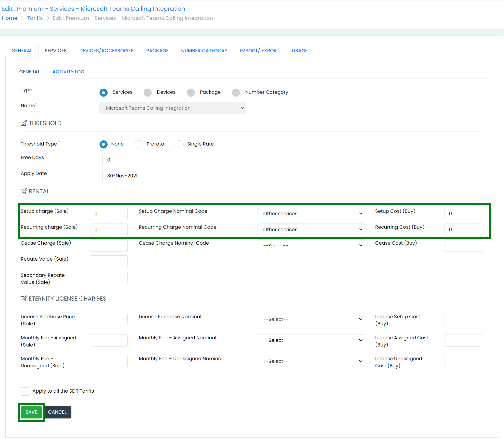Click the Secondary Rebate Value (Sale) field
Screen dimensions: 504x439
(109, 278)
